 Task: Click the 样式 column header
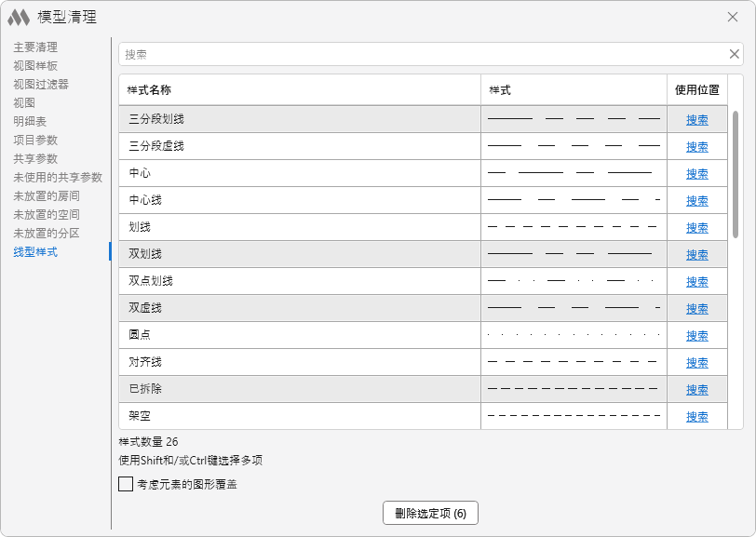pyautogui.click(x=574, y=89)
